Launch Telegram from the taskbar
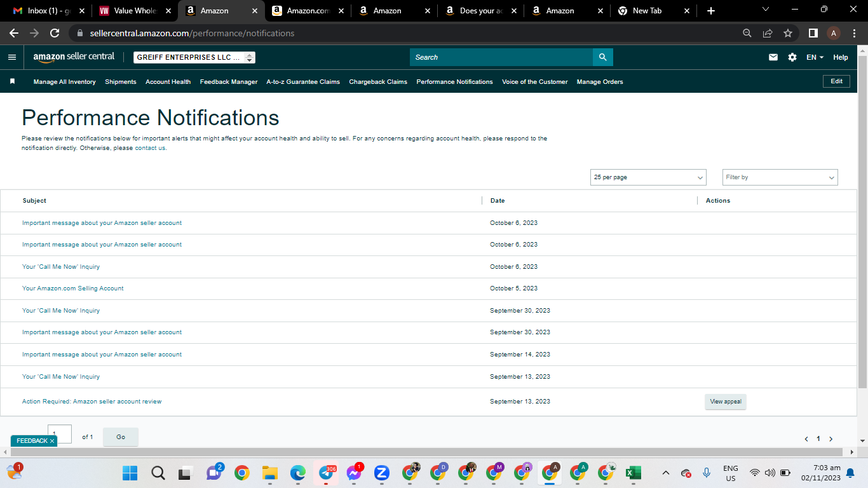 point(326,473)
